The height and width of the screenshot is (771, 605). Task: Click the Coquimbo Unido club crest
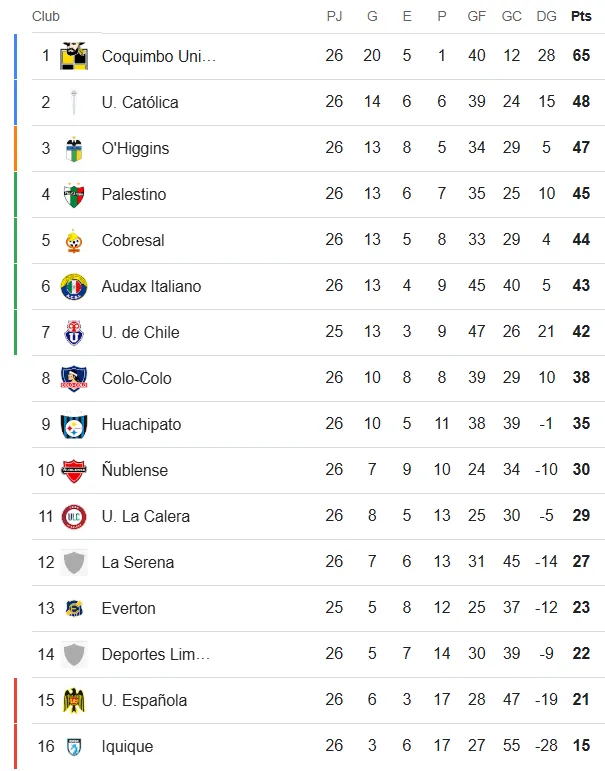[x=74, y=56]
